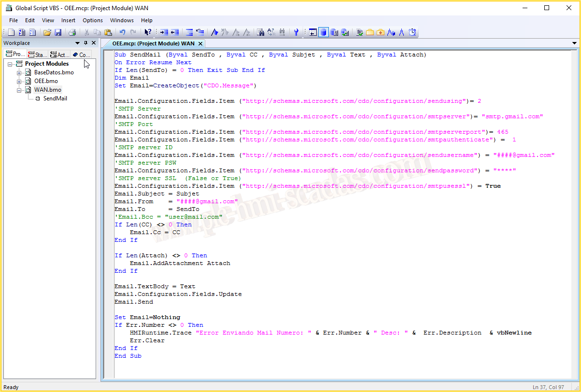This screenshot has width=581, height=392.
Task: Toggle the highlighted blue cylinder toolbar button
Action: click(323, 32)
